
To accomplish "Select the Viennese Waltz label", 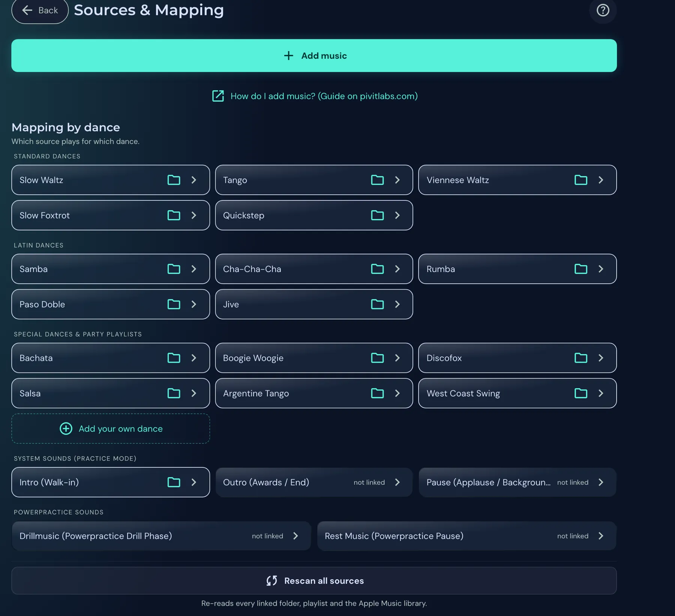I will (457, 180).
